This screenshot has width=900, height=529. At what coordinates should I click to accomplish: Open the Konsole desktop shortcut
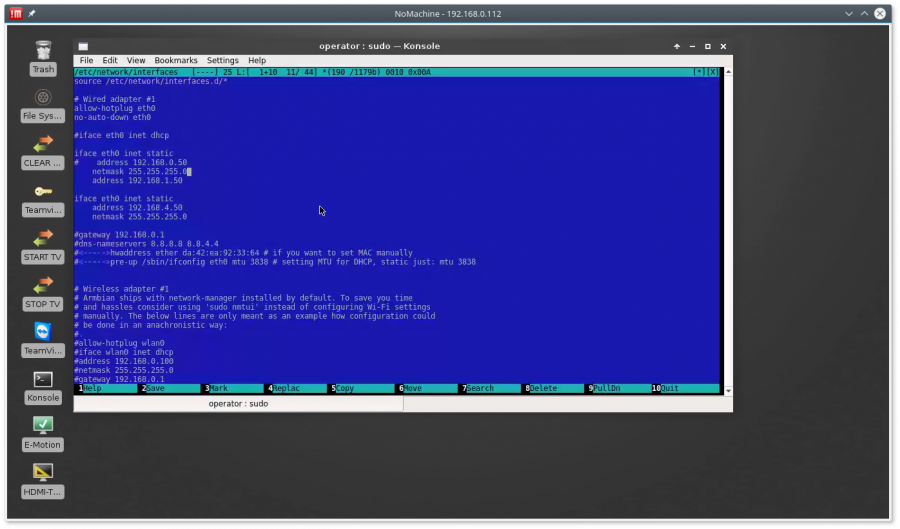point(43,379)
